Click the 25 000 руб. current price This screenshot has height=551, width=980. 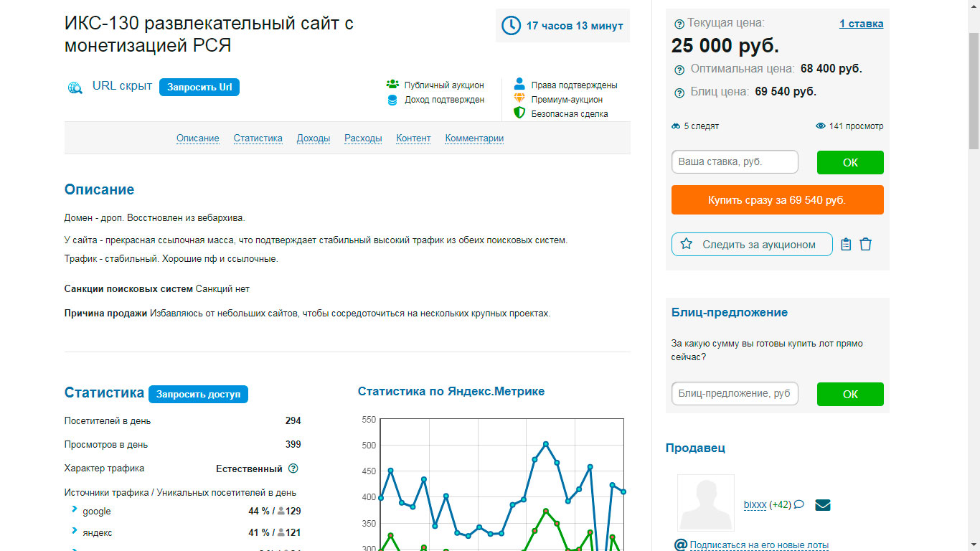click(x=725, y=46)
